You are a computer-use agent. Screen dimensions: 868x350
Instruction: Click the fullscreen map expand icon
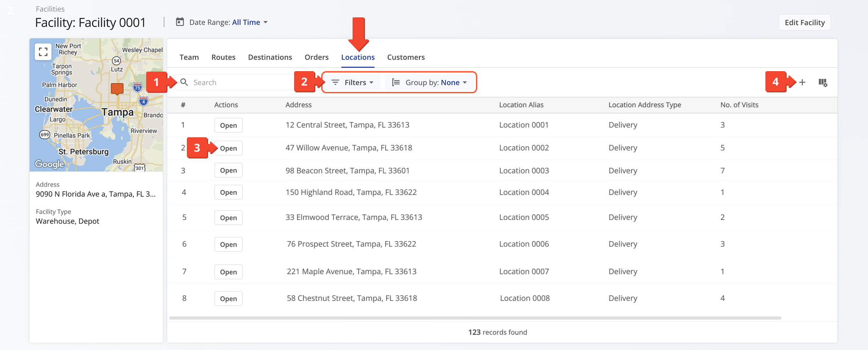(x=43, y=52)
